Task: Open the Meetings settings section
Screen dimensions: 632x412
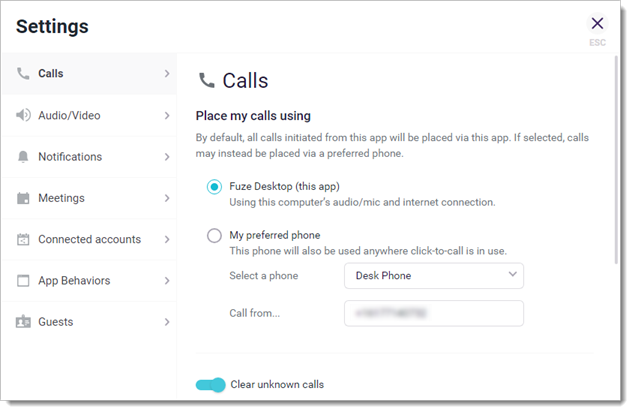Action: click(x=62, y=198)
